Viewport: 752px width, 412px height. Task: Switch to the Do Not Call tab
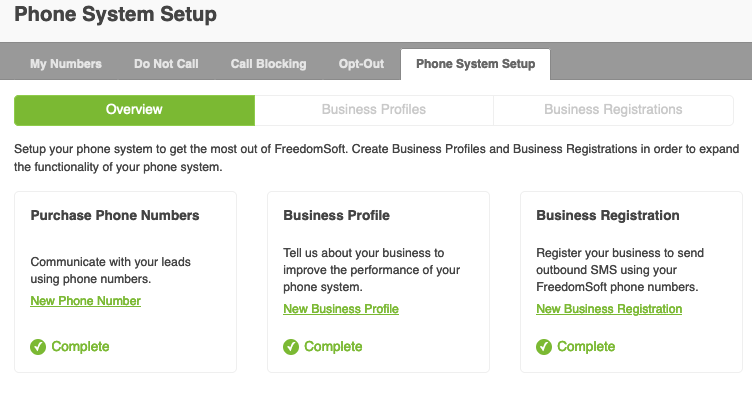pyautogui.click(x=166, y=64)
